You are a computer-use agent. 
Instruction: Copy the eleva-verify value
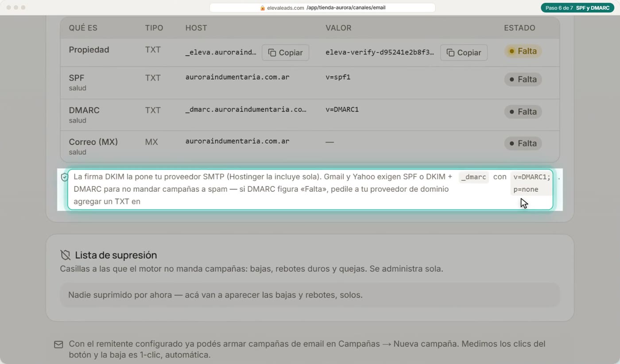click(x=464, y=52)
